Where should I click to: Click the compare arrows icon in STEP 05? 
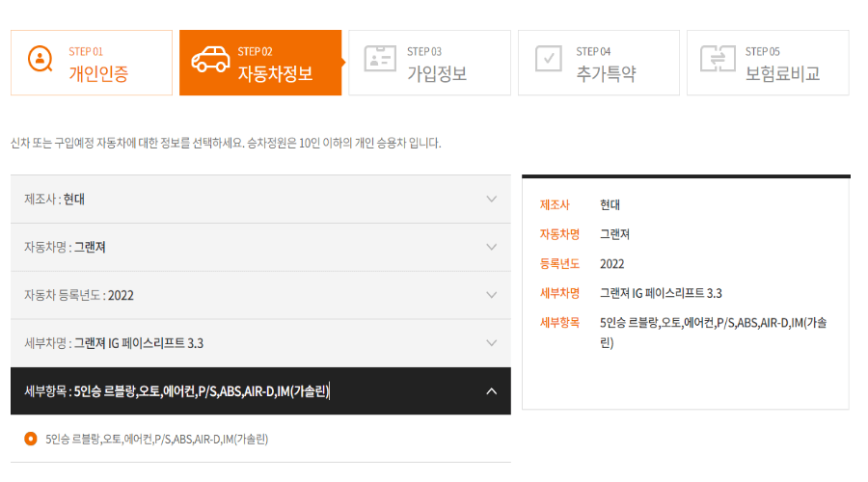point(718,59)
